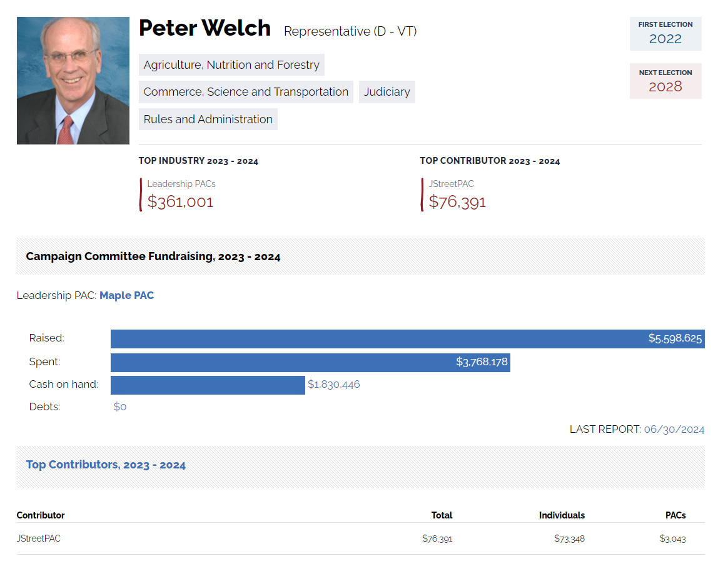Screen dimensions: 728x566
Task: Click the Cash on hand bar
Action: [x=208, y=385]
